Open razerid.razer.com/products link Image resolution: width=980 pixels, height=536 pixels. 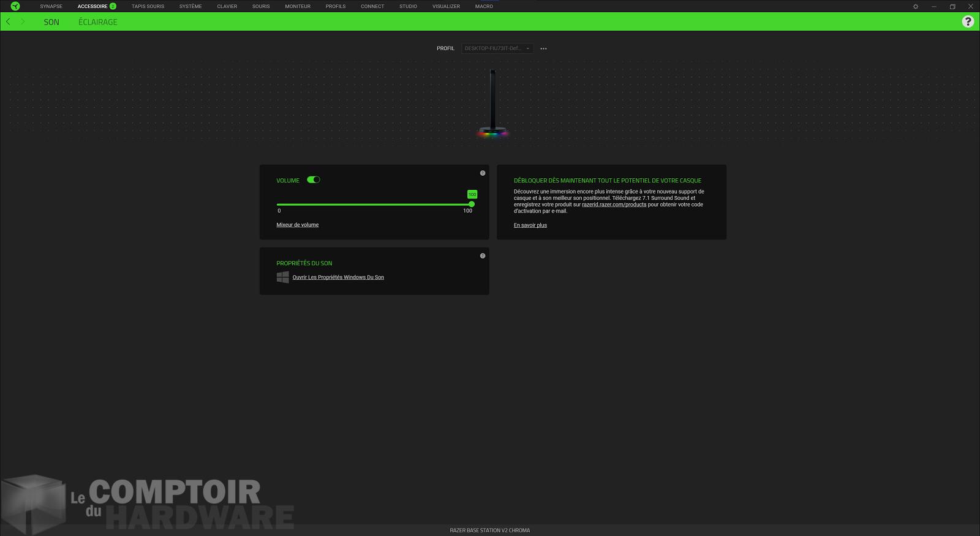pyautogui.click(x=614, y=205)
